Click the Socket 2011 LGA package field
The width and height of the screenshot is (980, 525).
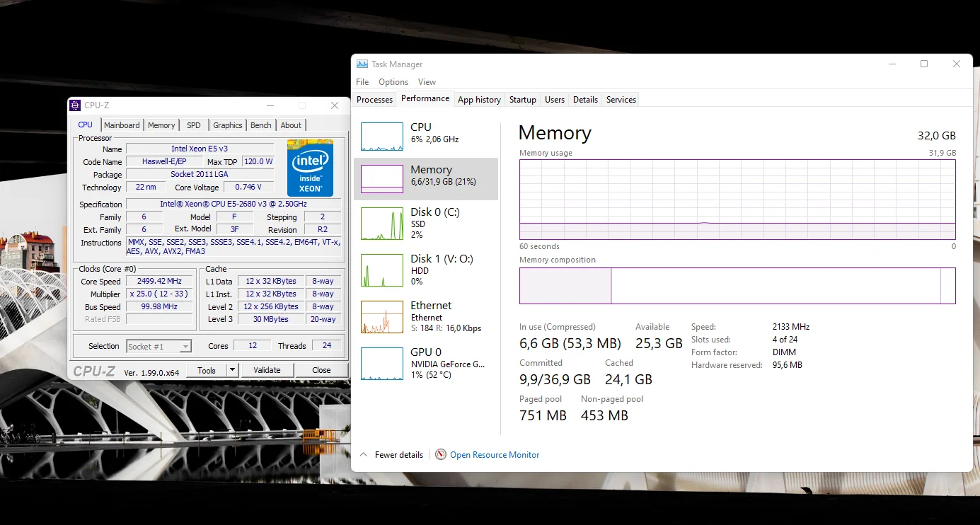(x=200, y=175)
